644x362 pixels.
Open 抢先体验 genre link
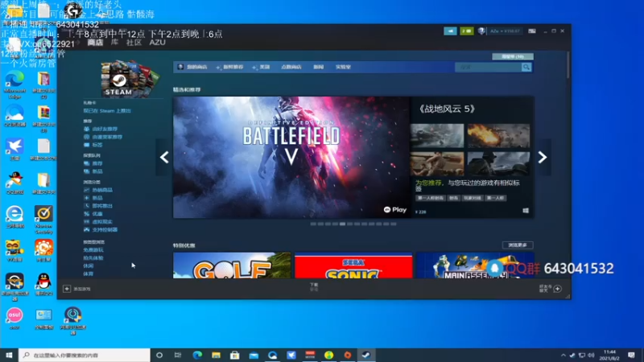click(93, 258)
